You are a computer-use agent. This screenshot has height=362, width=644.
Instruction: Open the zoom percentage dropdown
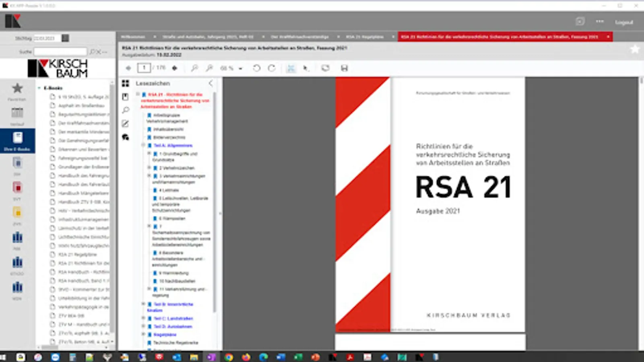(240, 68)
